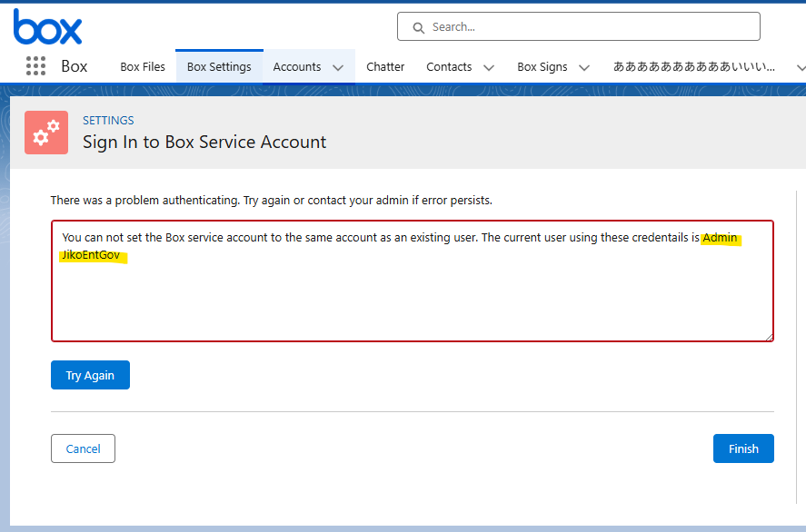Expand the Box Signs dropdown chevron
Screen dimensions: 806x532
coord(584,67)
